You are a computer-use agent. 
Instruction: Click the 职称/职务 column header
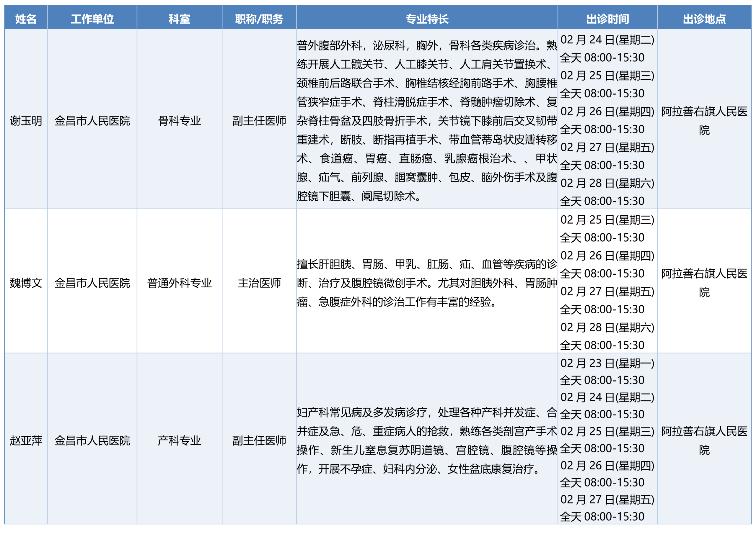[259, 19]
